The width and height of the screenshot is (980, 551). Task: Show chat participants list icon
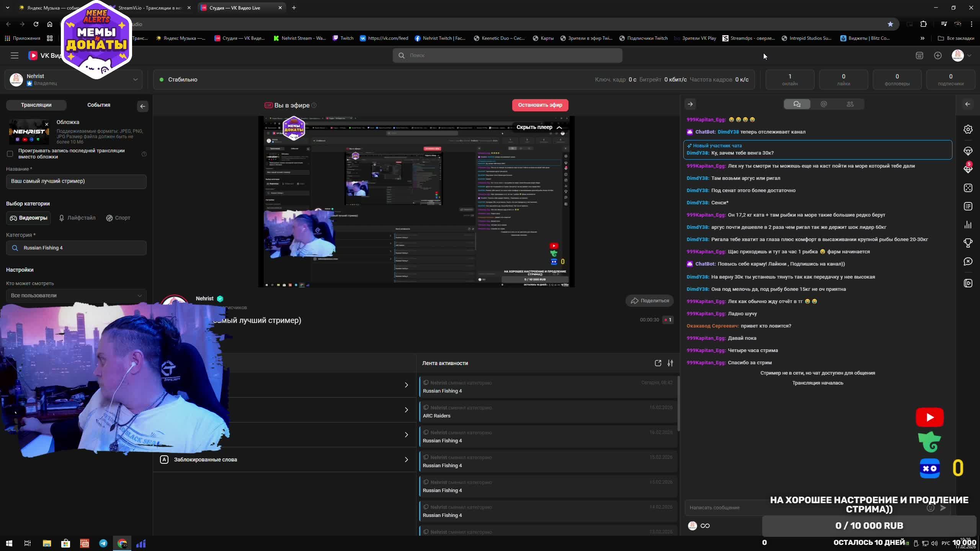pyautogui.click(x=850, y=104)
